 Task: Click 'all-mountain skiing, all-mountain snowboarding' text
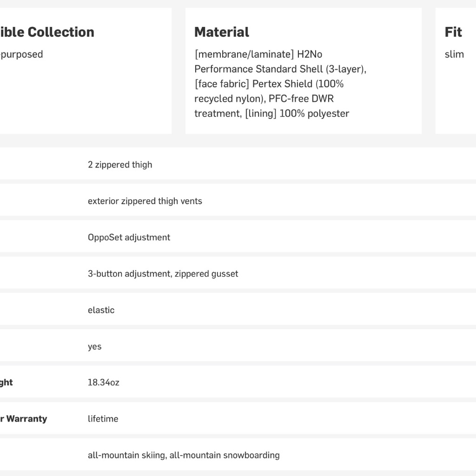pyautogui.click(x=184, y=456)
